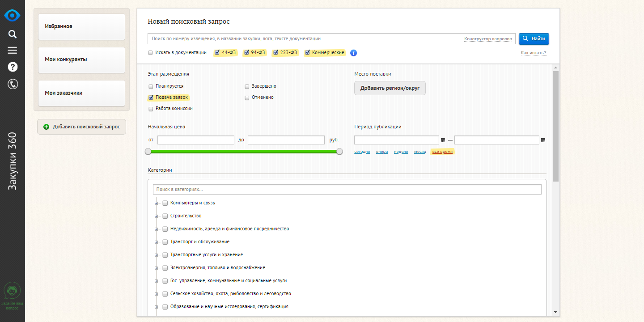
Task: Open the support chat operator icon
Action: click(x=12, y=291)
